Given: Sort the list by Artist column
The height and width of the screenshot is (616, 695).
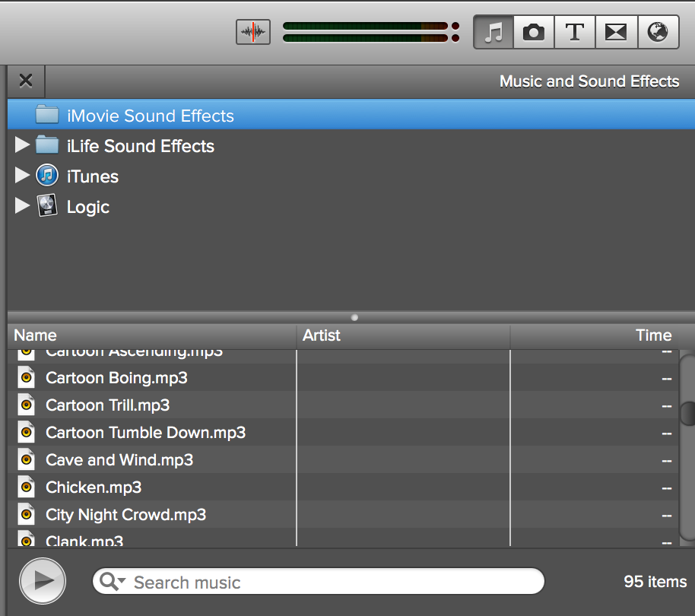Looking at the screenshot, I should pos(403,335).
